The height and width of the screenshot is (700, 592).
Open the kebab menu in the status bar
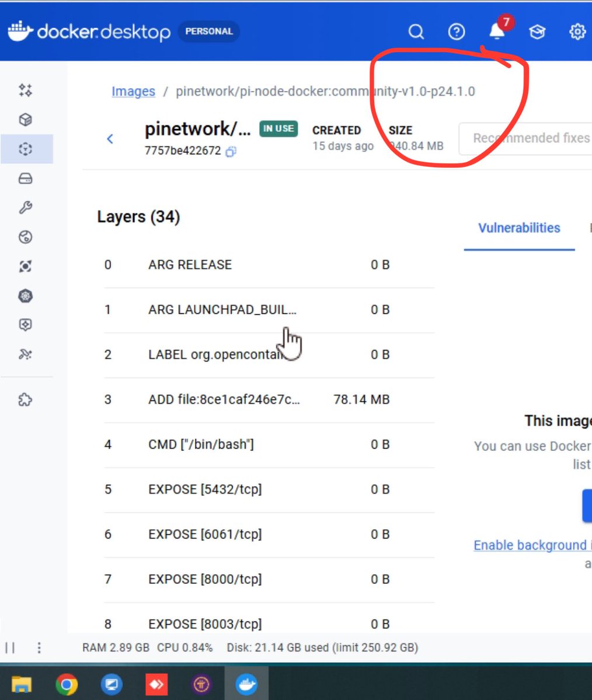(39, 647)
